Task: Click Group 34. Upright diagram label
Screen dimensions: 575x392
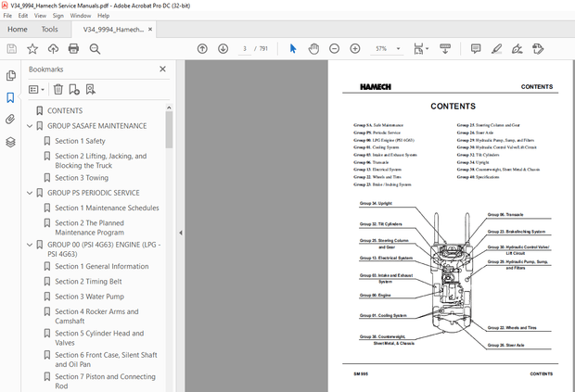Action: pos(376,203)
